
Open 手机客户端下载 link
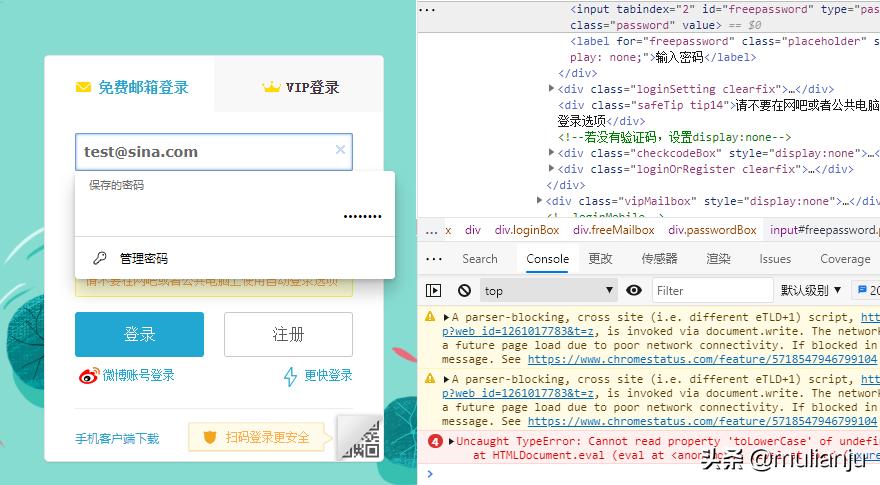tap(117, 438)
